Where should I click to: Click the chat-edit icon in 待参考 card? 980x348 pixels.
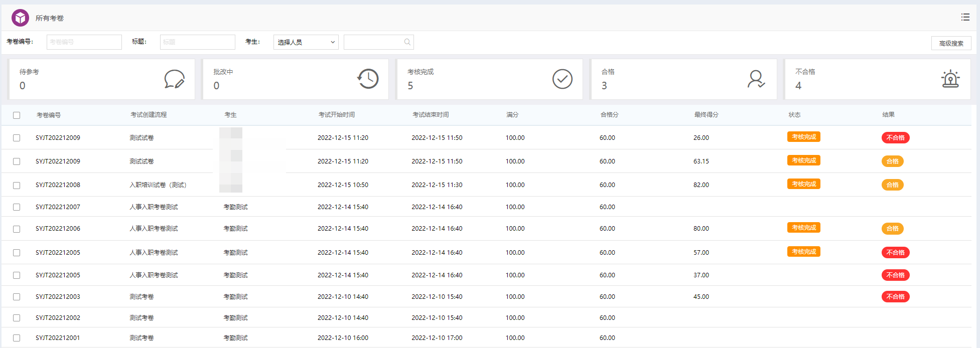point(175,79)
